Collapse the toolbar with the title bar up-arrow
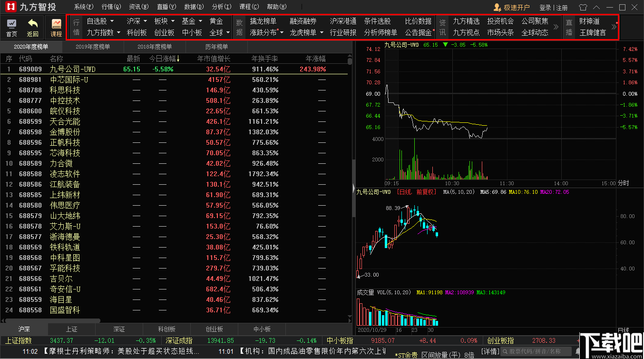 point(597,7)
